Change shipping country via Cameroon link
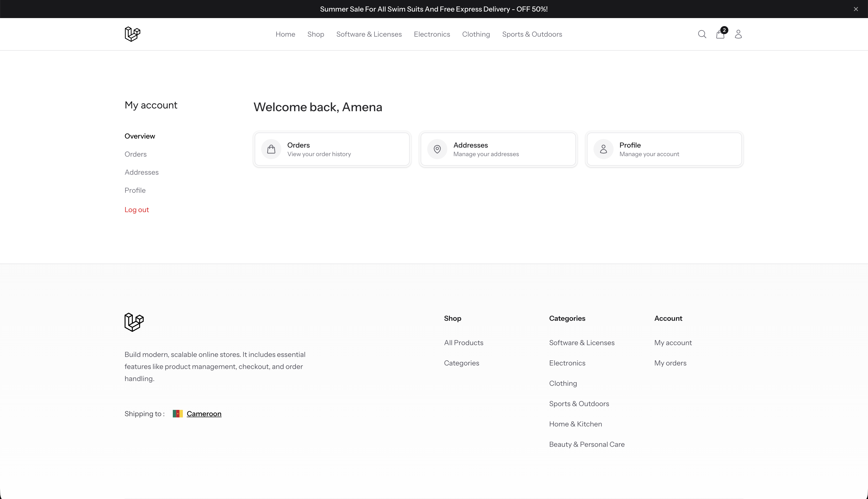 click(x=204, y=414)
